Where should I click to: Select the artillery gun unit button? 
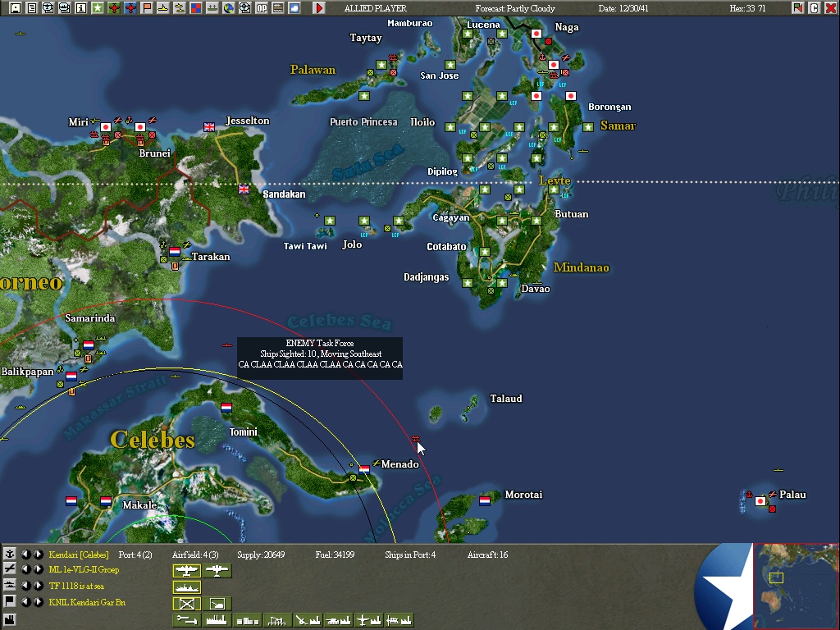pos(217,604)
